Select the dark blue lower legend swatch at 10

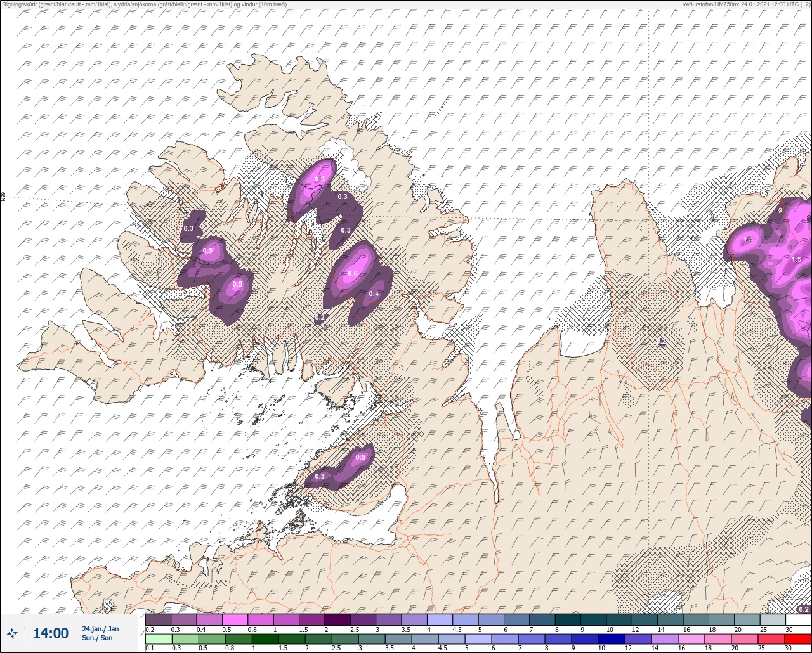point(611,638)
